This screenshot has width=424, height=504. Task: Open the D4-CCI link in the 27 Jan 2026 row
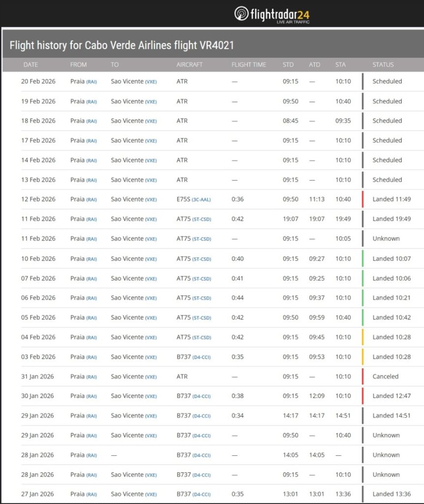tap(201, 495)
